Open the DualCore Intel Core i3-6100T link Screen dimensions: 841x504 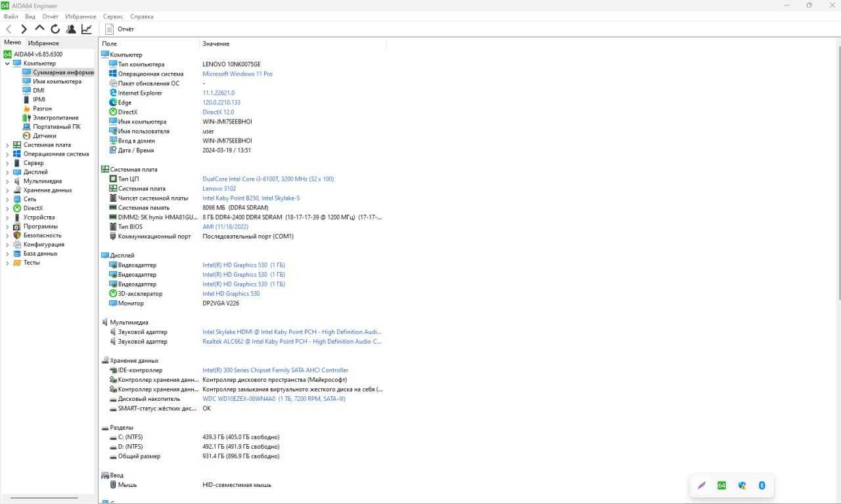pyautogui.click(x=268, y=179)
